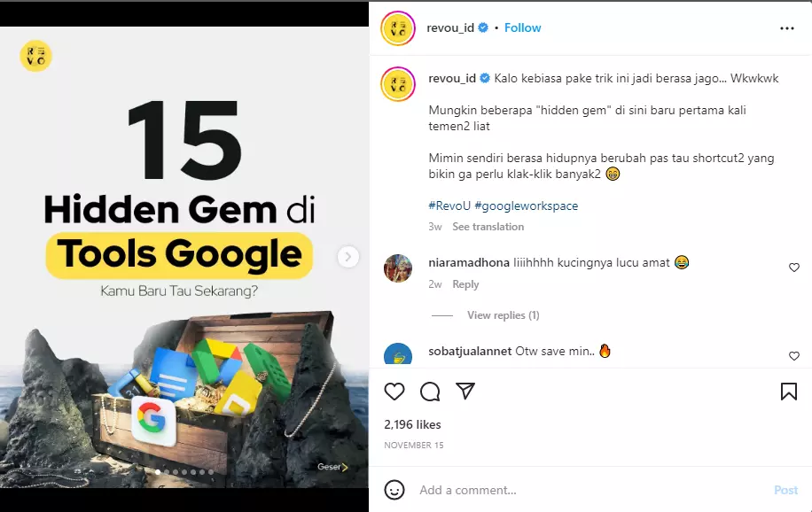Follow the revou_id account

[x=522, y=28]
